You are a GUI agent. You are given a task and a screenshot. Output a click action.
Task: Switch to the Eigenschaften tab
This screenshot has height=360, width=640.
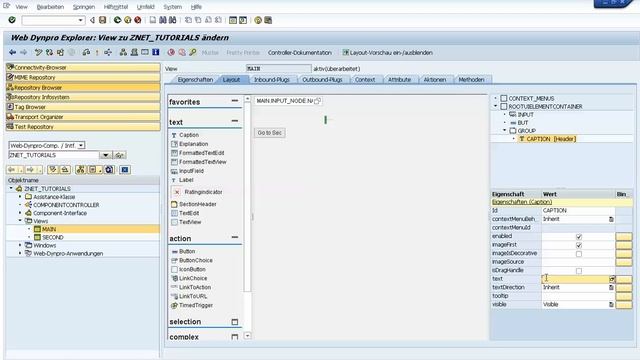[x=195, y=80]
